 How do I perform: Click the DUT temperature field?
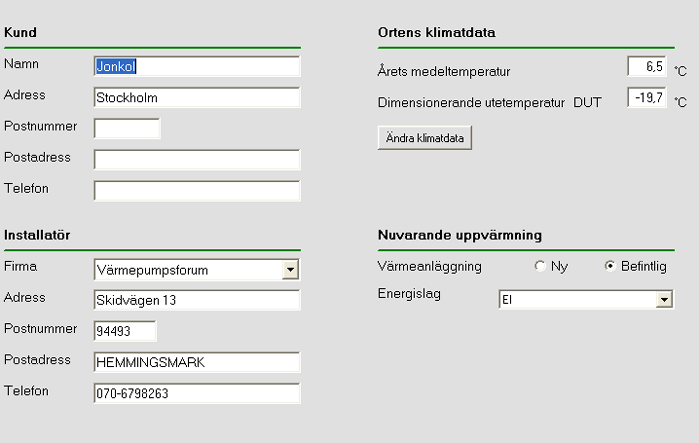(x=646, y=98)
